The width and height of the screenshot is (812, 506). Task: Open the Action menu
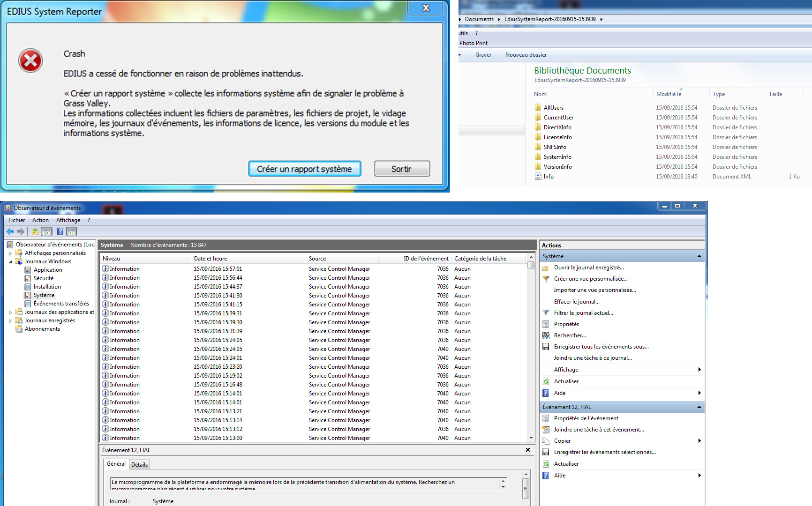click(40, 220)
